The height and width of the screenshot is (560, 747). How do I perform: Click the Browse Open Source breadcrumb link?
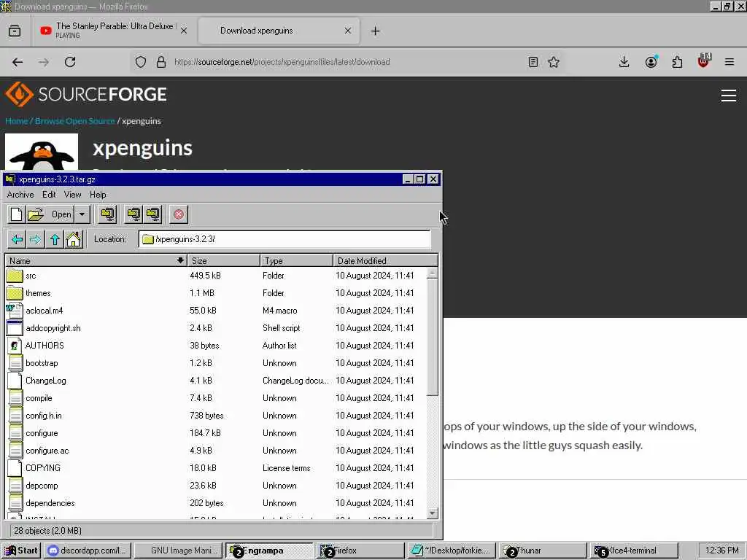(75, 121)
